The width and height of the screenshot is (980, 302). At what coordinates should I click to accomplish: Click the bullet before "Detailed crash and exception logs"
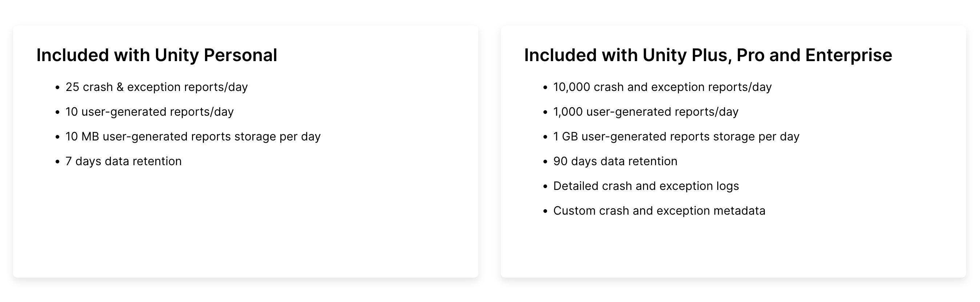[545, 187]
